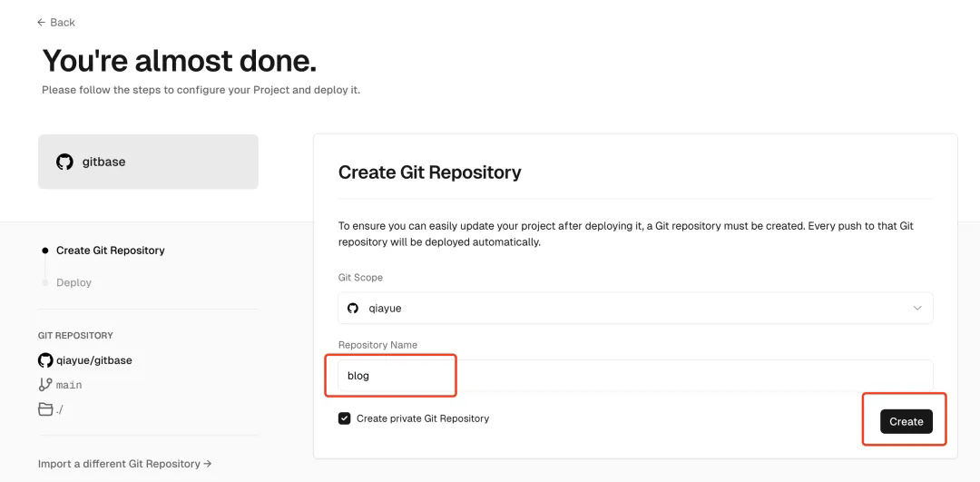Click the Create button
980x482 pixels.
coord(906,421)
